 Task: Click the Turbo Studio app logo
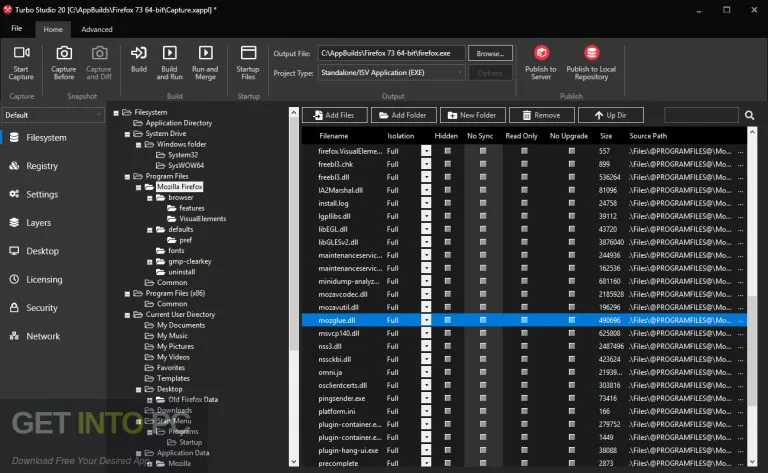tap(7, 9)
